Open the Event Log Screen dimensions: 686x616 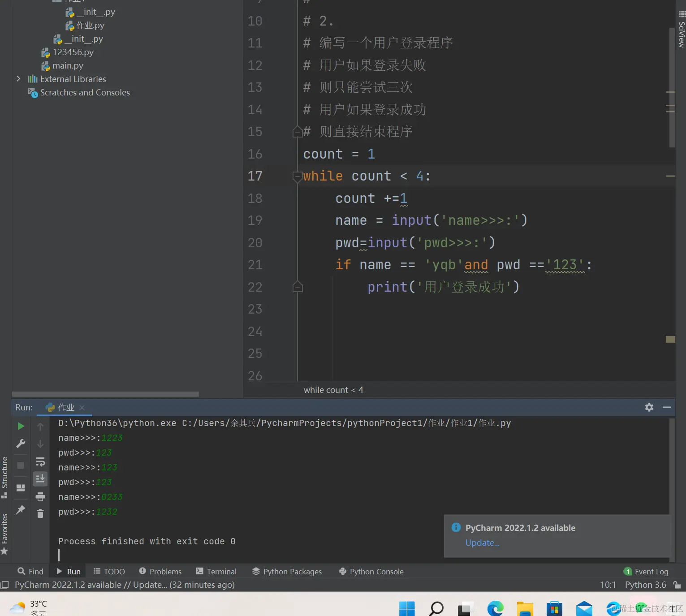point(646,572)
